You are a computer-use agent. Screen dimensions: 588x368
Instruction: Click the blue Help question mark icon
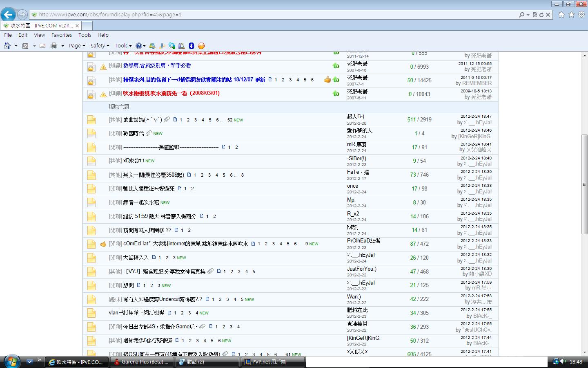(x=139, y=46)
